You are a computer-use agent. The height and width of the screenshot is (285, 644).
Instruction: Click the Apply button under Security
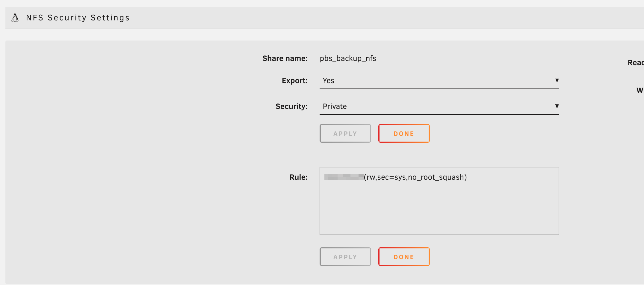345,133
